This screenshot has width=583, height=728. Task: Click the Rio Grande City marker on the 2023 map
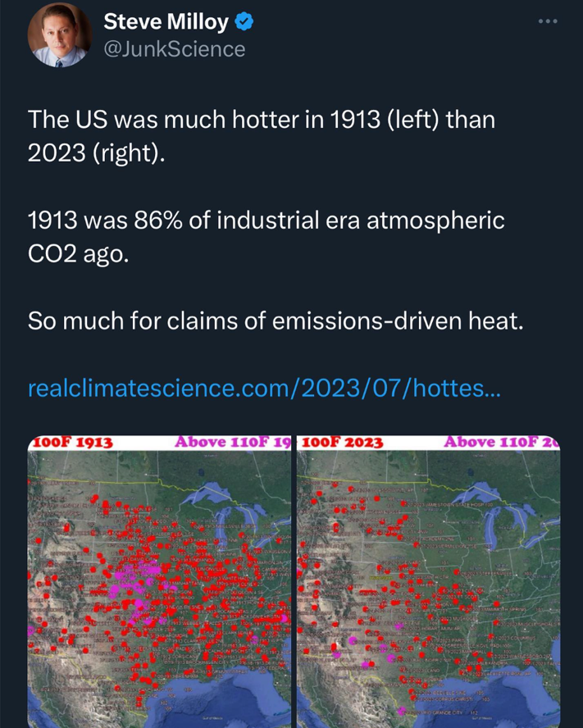click(x=401, y=711)
